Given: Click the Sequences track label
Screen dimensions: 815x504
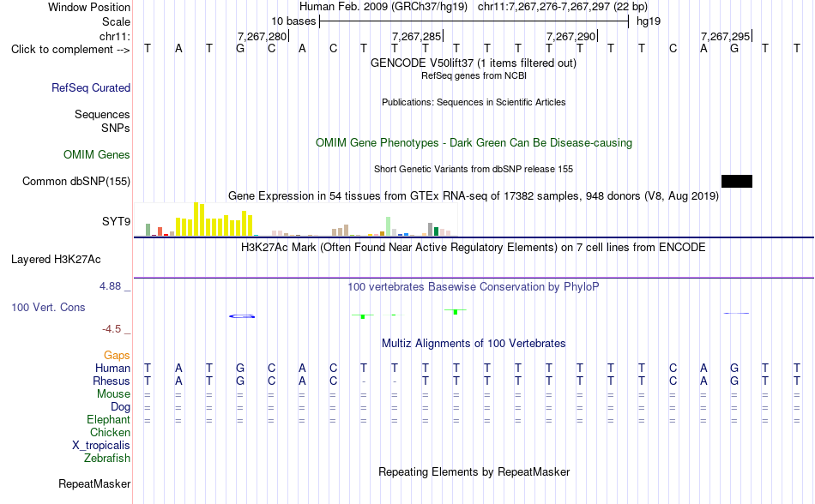Looking at the screenshot, I should click(102, 114).
